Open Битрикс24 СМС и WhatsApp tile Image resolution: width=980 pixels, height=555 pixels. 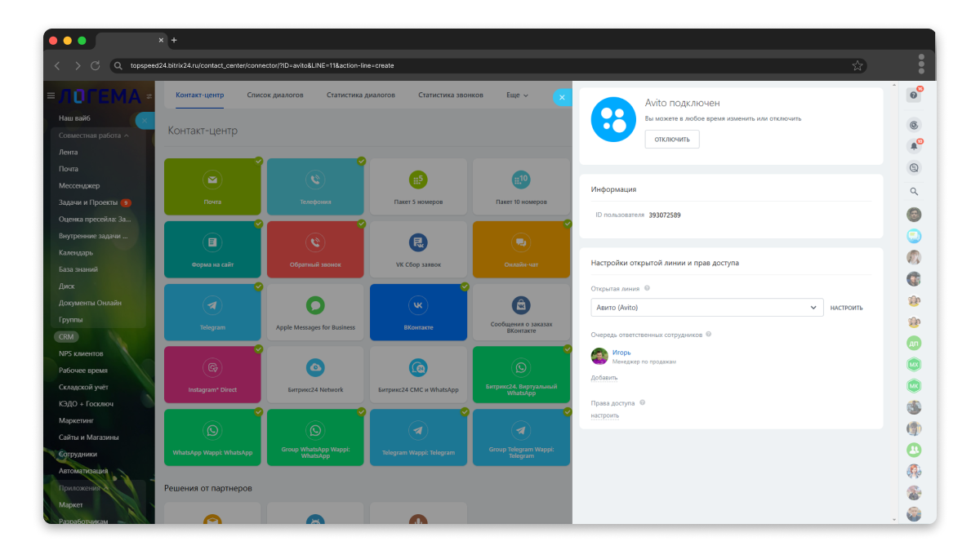(x=418, y=375)
